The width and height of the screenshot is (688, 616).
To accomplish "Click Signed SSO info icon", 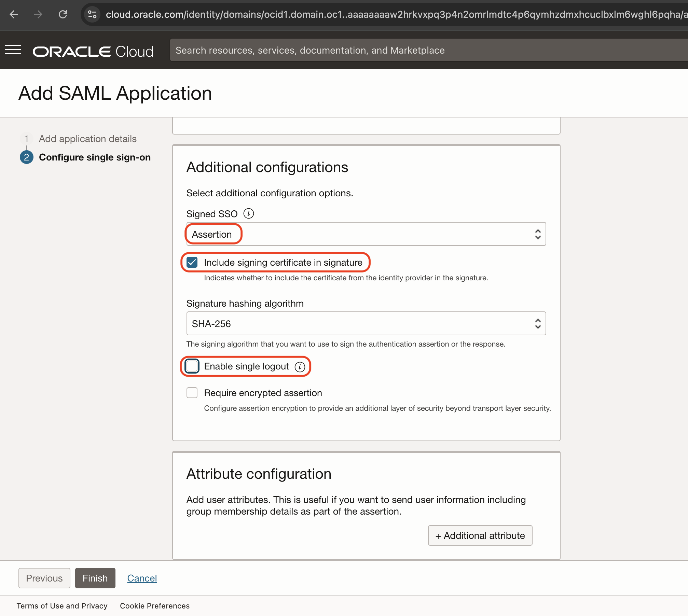I will click(248, 214).
